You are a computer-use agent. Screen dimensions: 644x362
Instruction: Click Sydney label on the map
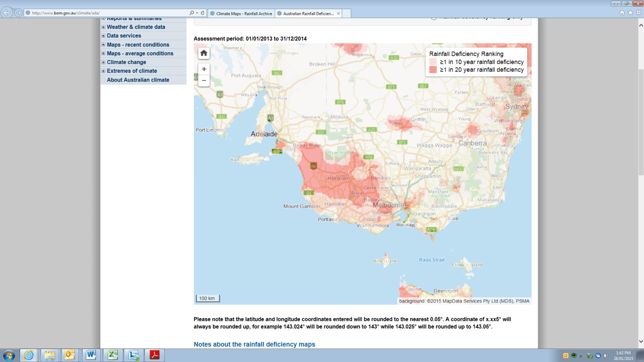(517, 107)
